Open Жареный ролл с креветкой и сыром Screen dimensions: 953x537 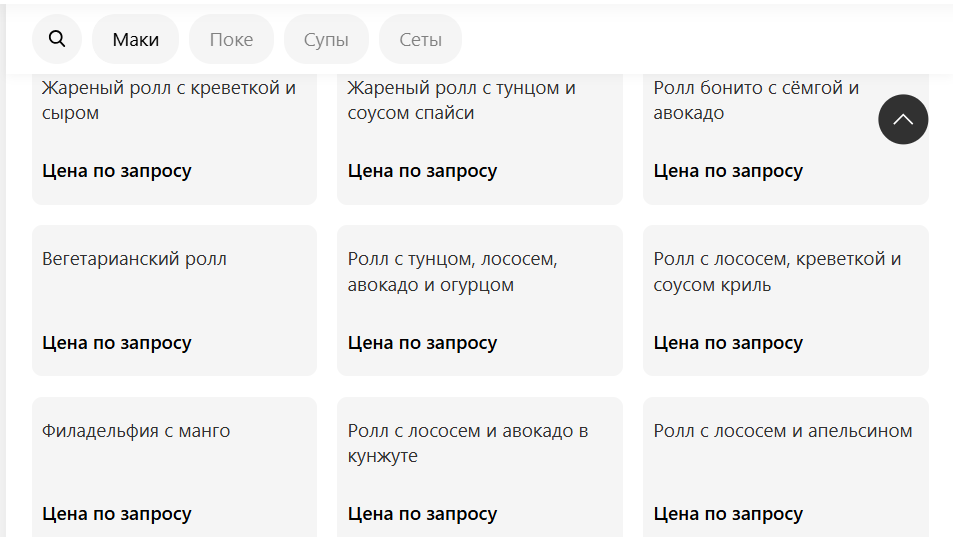[x=170, y=100]
